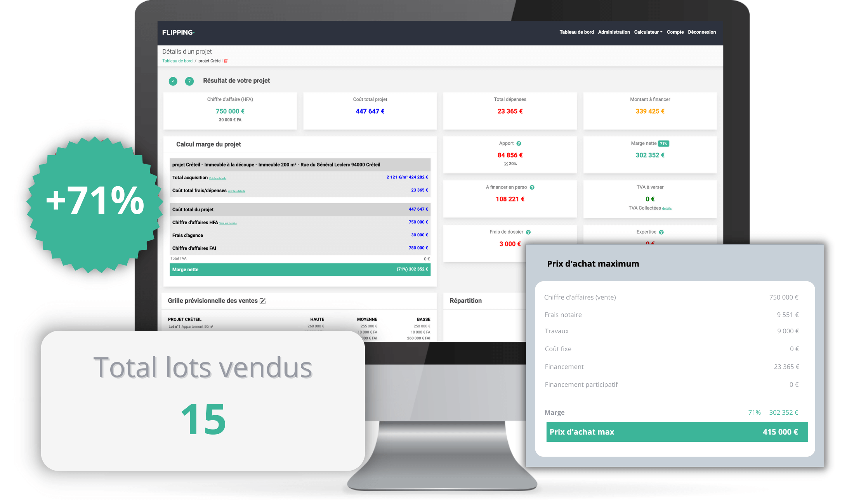The height and width of the screenshot is (504, 854).
Task: Delete project via red trash icon
Action: (226, 61)
